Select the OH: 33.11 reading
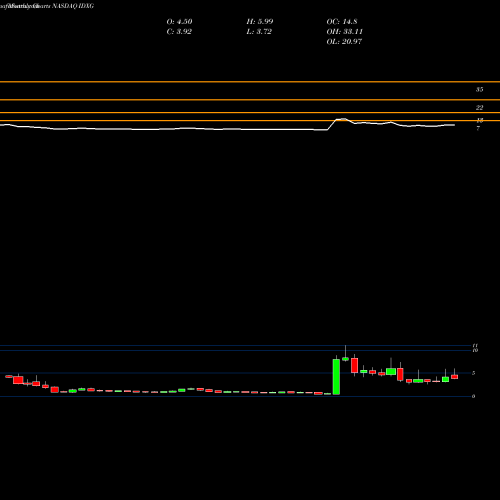The image size is (500, 500). tap(344, 32)
